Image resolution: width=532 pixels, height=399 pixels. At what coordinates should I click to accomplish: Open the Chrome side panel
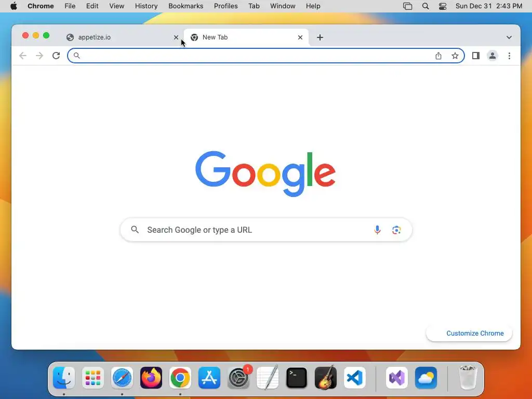(476, 56)
